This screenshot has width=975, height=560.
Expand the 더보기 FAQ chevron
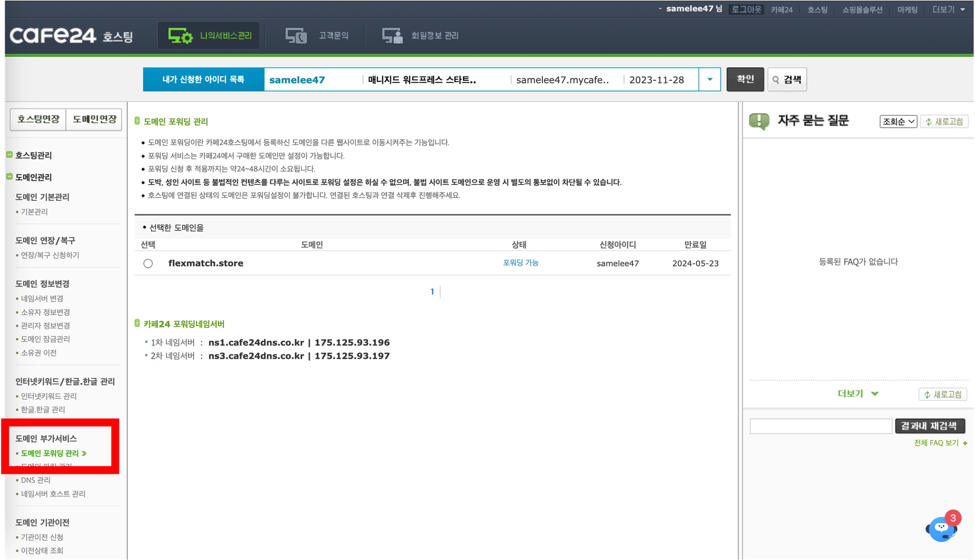click(x=875, y=393)
